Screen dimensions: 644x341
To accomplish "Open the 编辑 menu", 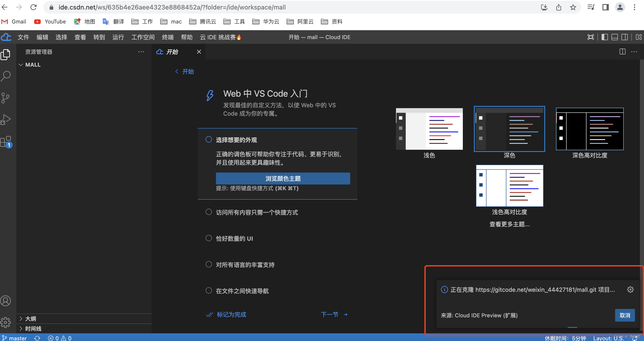I will (42, 37).
